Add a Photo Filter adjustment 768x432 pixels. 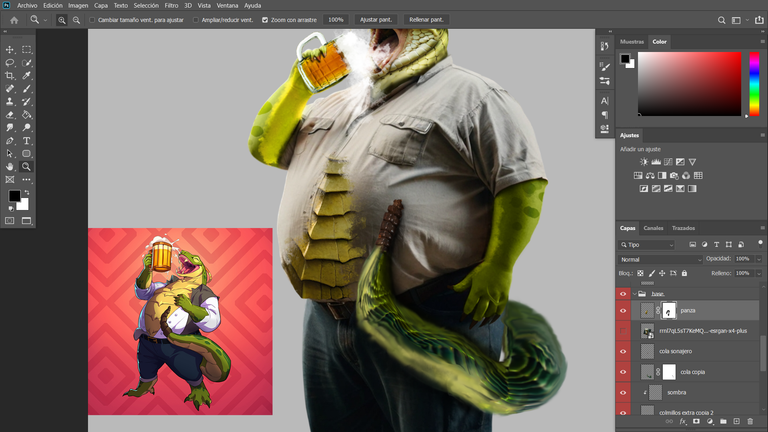pos(674,175)
